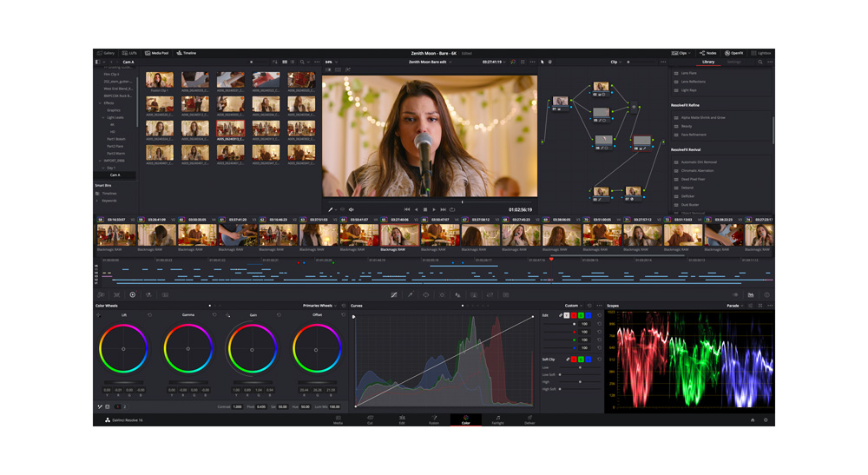Show the Media Pool panel
The height and width of the screenshot is (475, 868).
pyautogui.click(x=157, y=53)
